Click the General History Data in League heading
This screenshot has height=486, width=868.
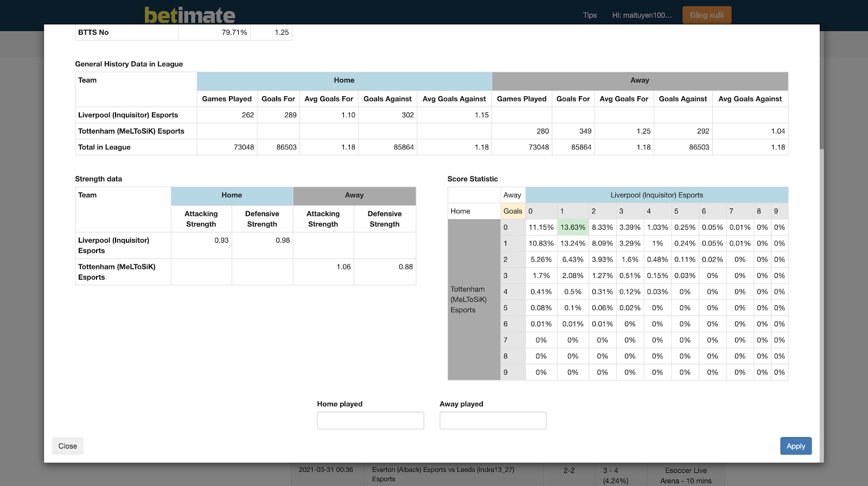pyautogui.click(x=129, y=64)
